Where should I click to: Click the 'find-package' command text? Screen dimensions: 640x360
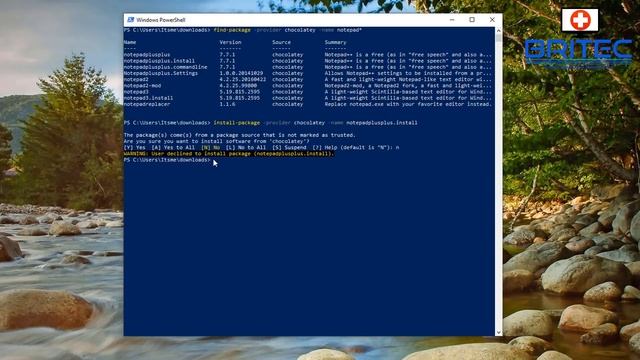click(x=232, y=30)
